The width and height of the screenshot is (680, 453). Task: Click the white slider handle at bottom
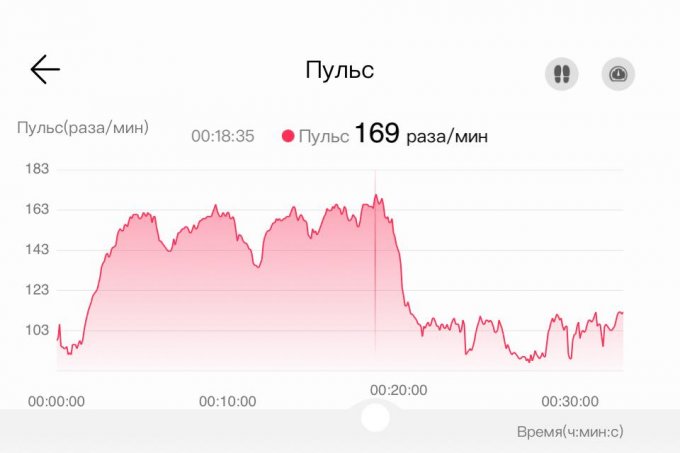[375, 417]
